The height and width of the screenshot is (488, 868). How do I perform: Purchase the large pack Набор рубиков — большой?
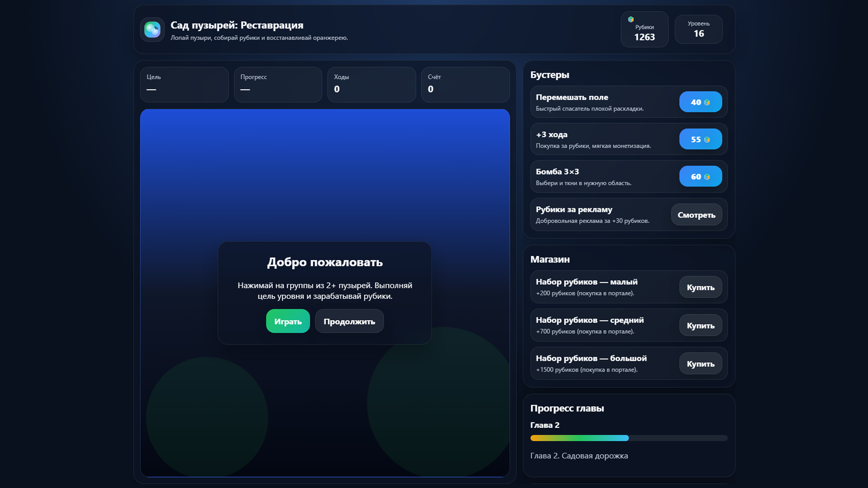(x=700, y=363)
